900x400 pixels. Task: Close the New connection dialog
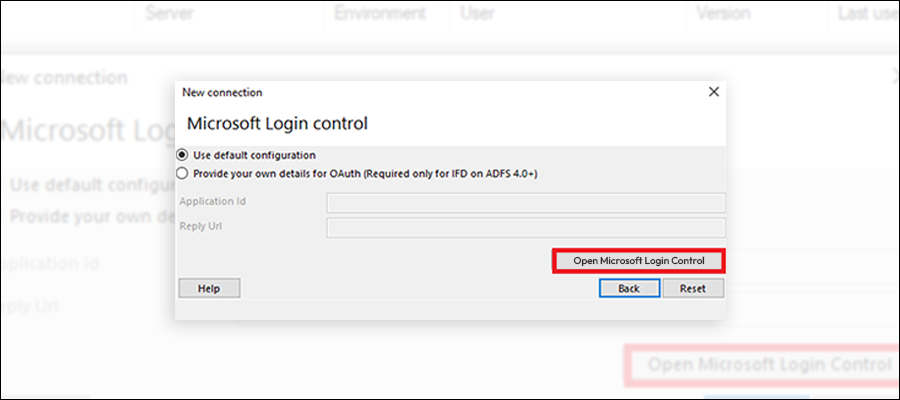(x=713, y=92)
